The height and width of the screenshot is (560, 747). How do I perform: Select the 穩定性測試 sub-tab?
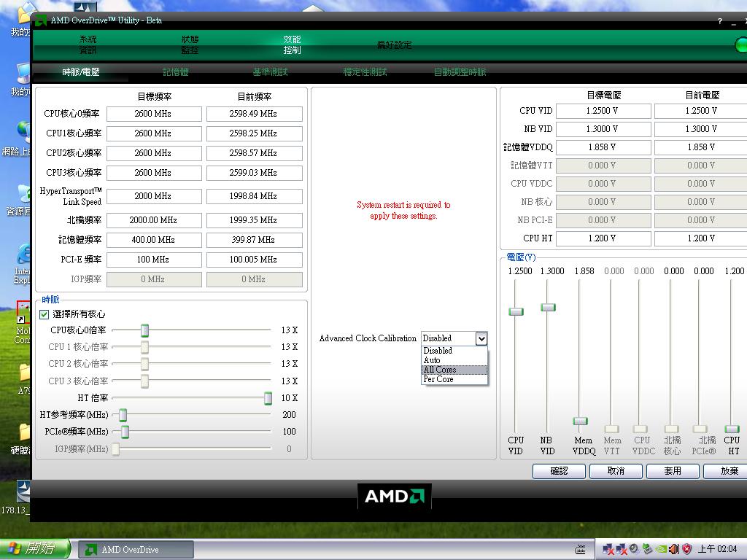(365, 72)
